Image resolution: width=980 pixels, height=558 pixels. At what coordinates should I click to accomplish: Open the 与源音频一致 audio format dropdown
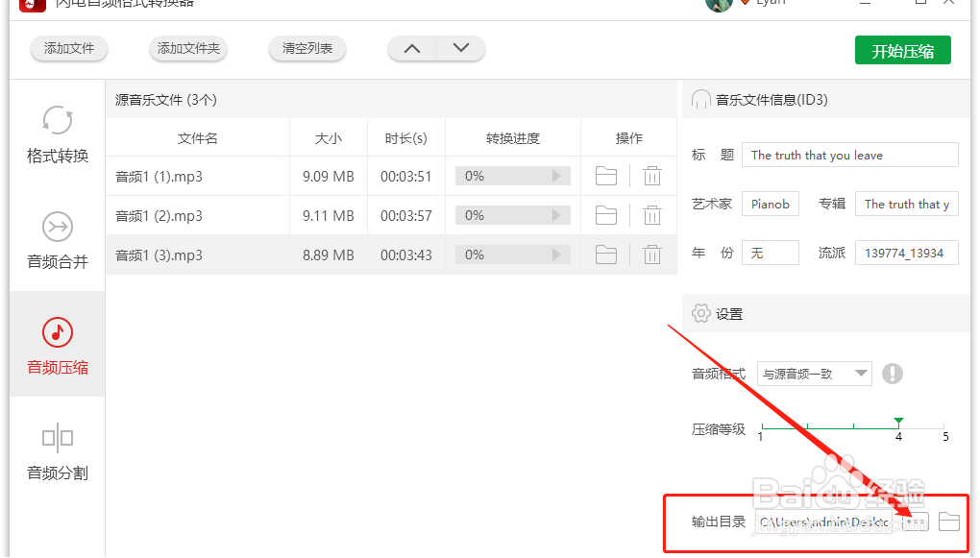click(x=814, y=373)
